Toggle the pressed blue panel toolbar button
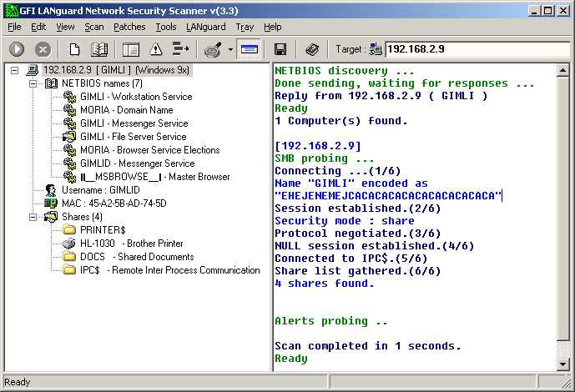The image size is (575, 392). click(x=249, y=49)
